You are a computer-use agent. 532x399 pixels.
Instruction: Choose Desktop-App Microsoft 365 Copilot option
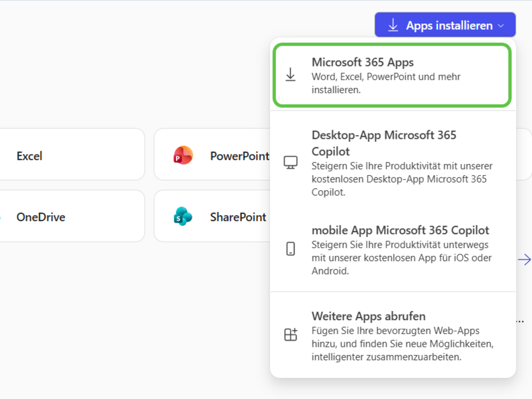(384, 143)
